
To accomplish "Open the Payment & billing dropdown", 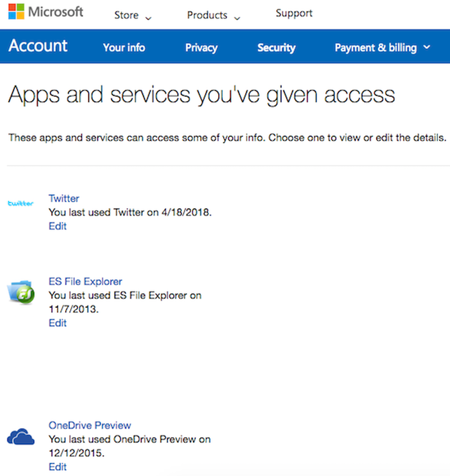I will [x=382, y=48].
